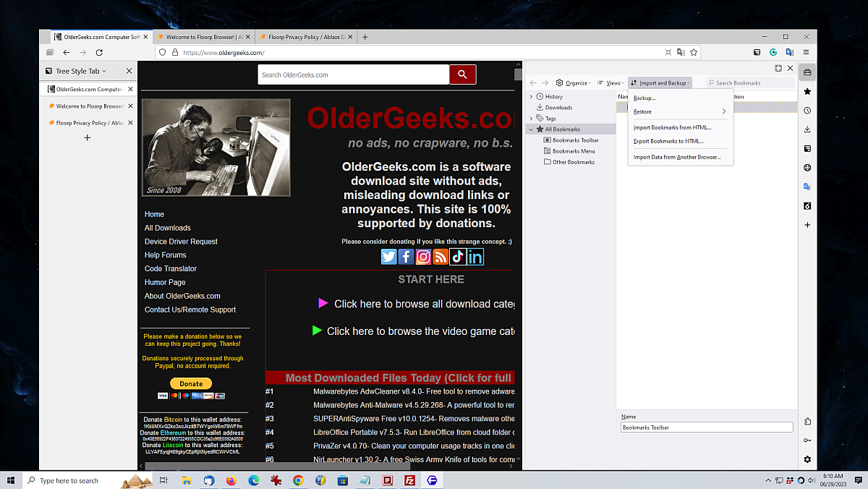The height and width of the screenshot is (489, 868).
Task: Open the RSS feed icon
Action: click(x=441, y=257)
